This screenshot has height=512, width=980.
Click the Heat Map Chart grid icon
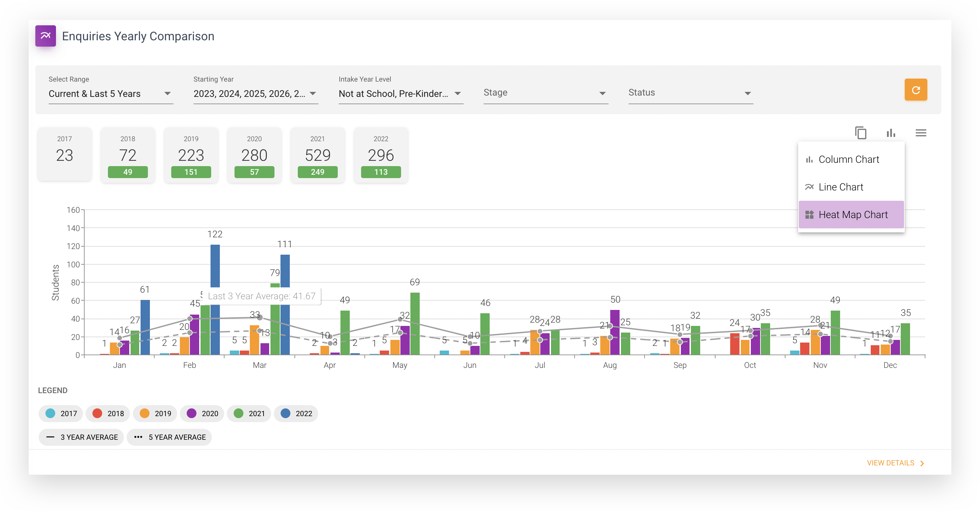pos(809,214)
